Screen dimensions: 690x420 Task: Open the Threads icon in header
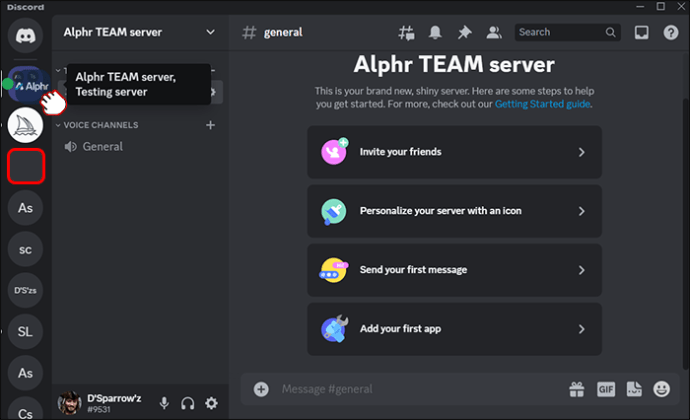406,33
